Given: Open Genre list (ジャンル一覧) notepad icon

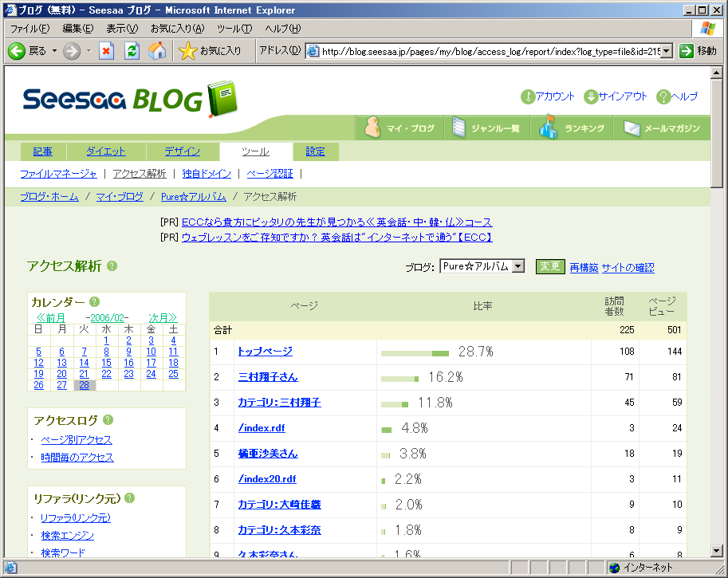Looking at the screenshot, I should click(458, 128).
